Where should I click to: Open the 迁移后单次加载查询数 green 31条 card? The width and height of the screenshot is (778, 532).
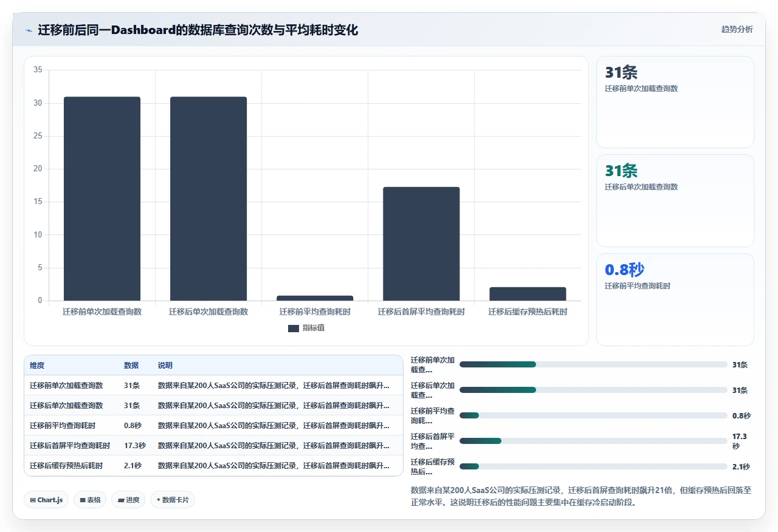(x=675, y=200)
